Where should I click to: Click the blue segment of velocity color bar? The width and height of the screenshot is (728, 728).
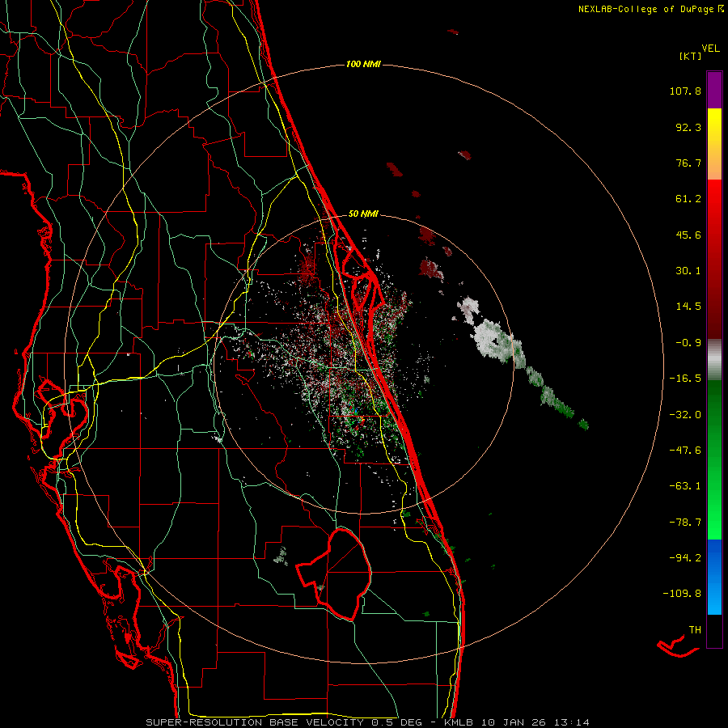pos(714,577)
